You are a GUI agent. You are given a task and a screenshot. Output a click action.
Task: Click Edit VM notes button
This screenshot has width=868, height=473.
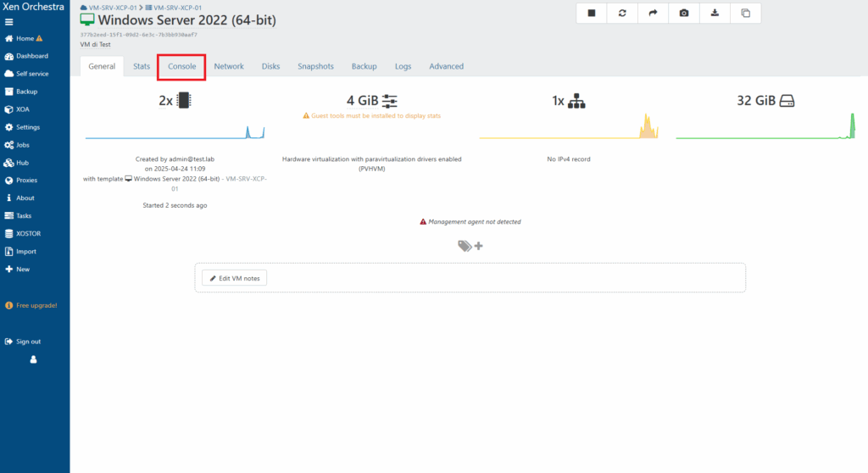[234, 278]
